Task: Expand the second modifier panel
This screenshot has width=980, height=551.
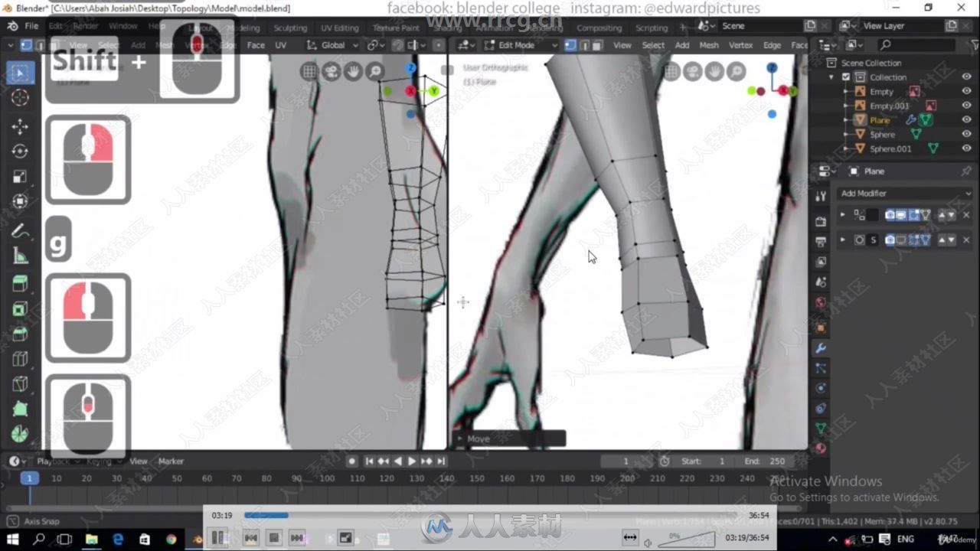Action: tap(843, 240)
